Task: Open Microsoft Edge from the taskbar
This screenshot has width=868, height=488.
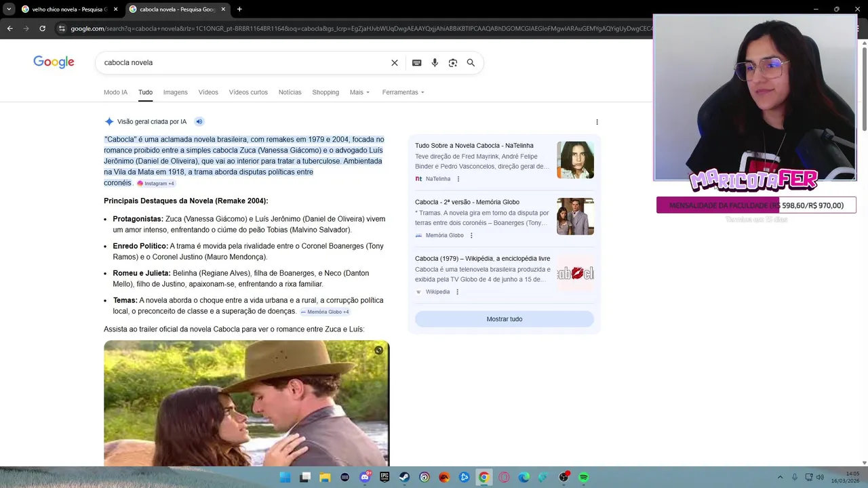Action: point(524,477)
